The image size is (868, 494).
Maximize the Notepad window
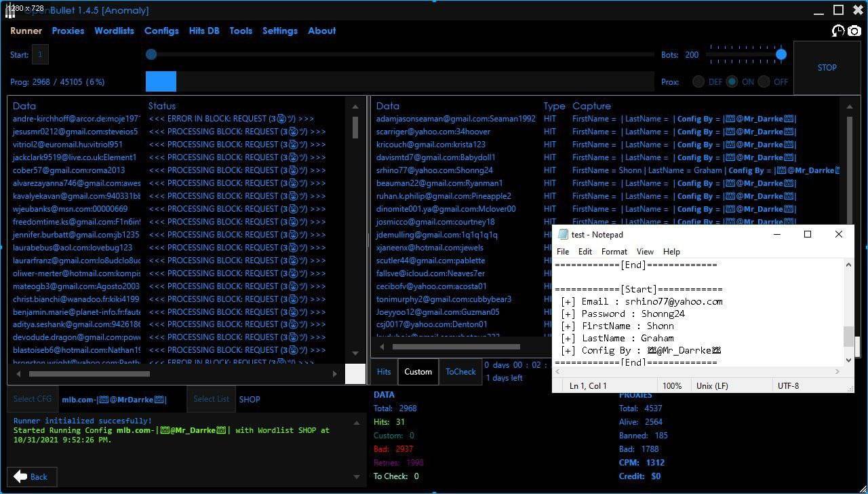click(808, 234)
